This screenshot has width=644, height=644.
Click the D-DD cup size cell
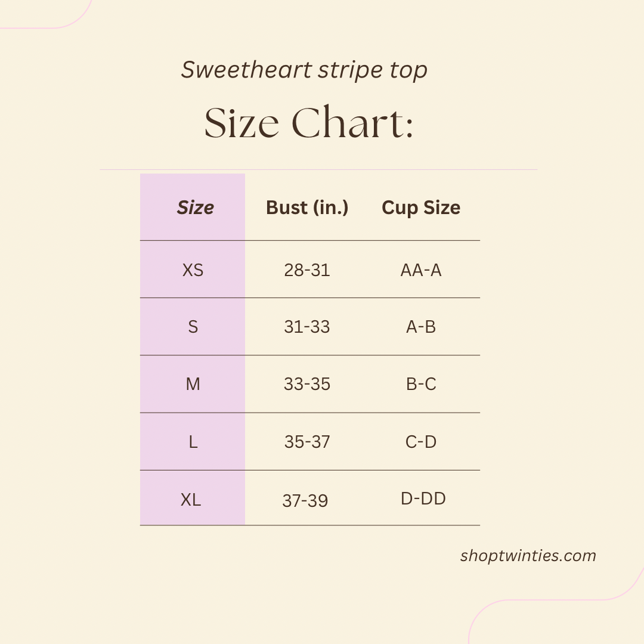coord(423,499)
